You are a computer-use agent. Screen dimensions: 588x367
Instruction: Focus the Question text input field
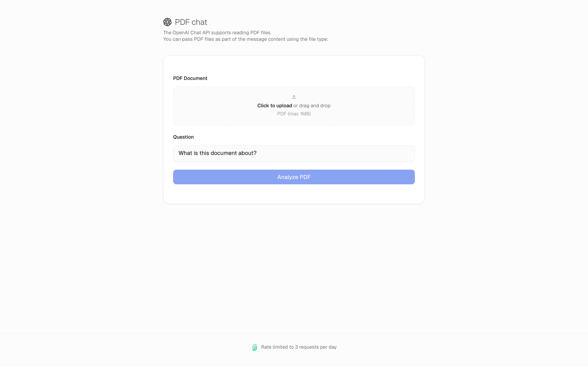tap(294, 153)
